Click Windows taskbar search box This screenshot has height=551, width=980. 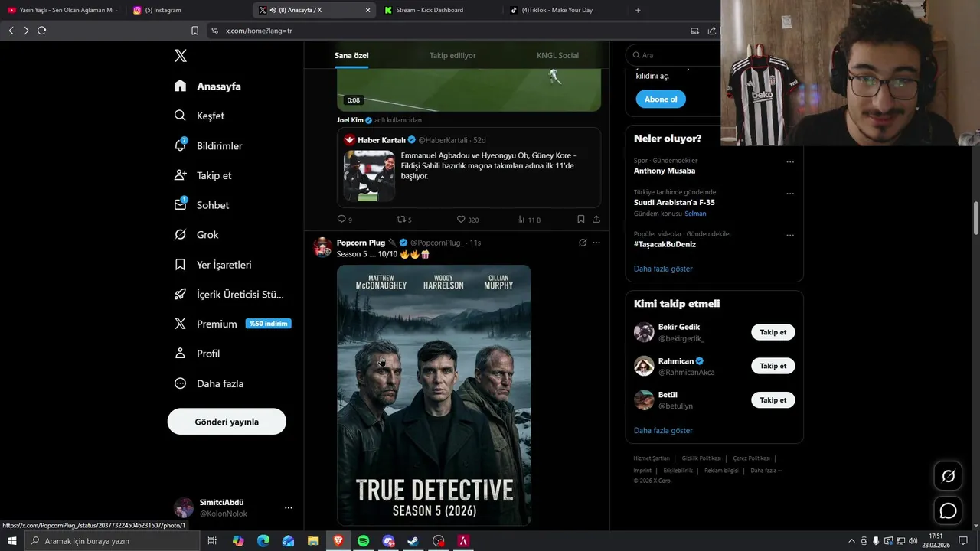111,541
